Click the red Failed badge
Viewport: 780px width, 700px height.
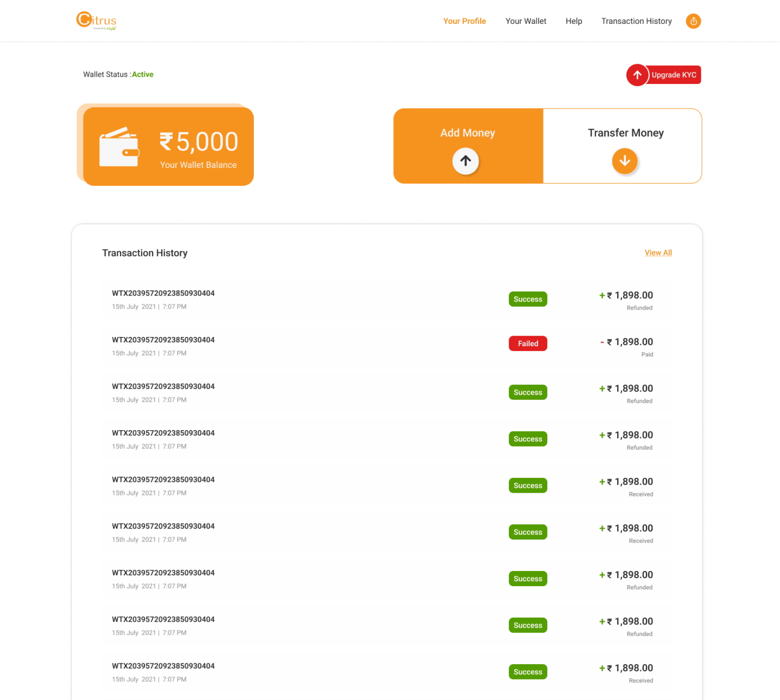point(528,343)
